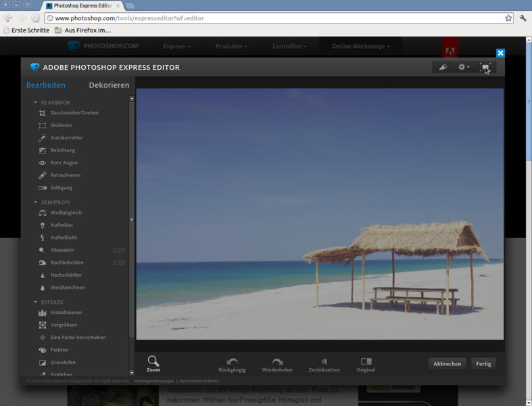Select the Aufhelllicht flash icon
The image size is (532, 406).
tap(42, 238)
